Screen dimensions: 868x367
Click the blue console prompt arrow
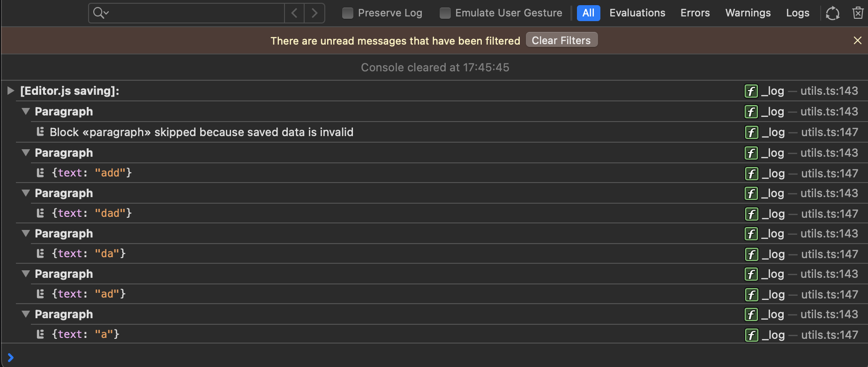pos(10,357)
